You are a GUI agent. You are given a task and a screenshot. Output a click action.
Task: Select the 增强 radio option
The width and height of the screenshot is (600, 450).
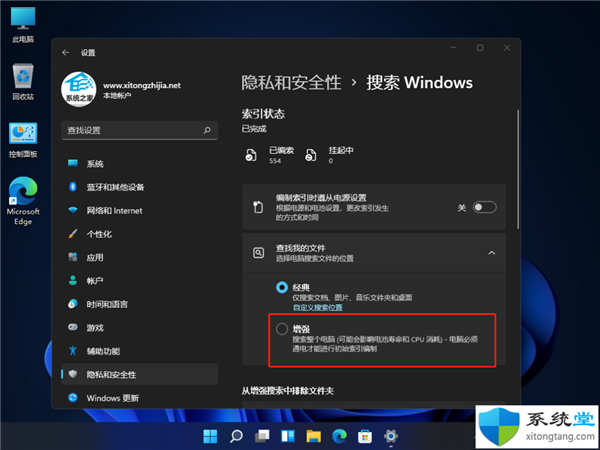[x=282, y=329]
